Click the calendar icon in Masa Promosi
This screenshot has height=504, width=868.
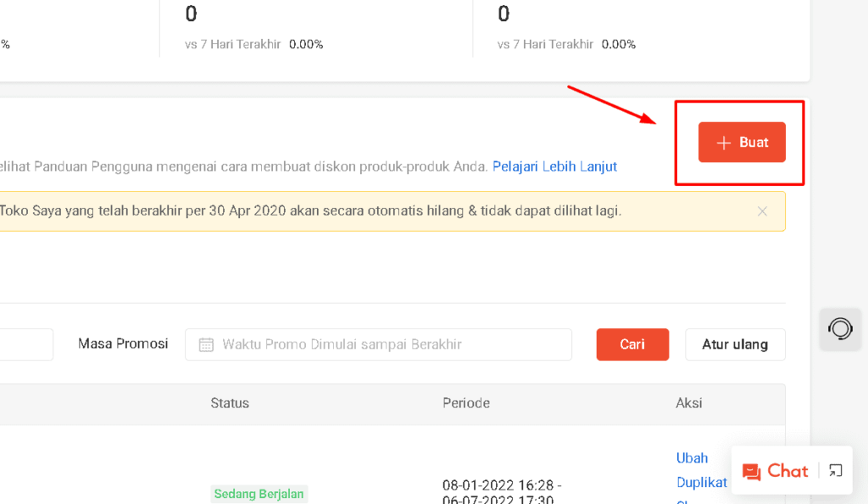[x=206, y=344]
